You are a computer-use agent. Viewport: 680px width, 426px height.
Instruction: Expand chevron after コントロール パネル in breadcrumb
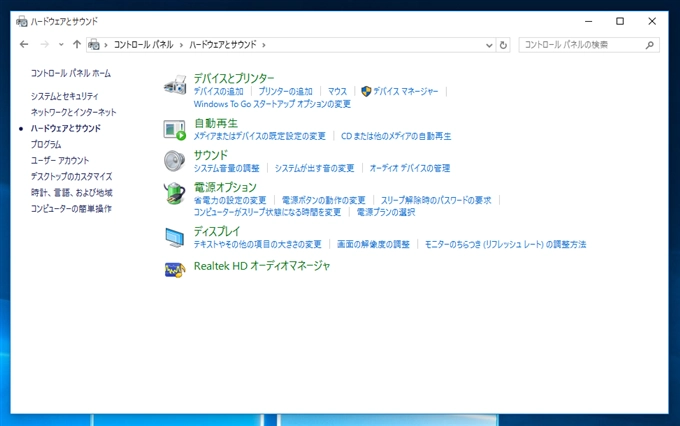coord(181,45)
